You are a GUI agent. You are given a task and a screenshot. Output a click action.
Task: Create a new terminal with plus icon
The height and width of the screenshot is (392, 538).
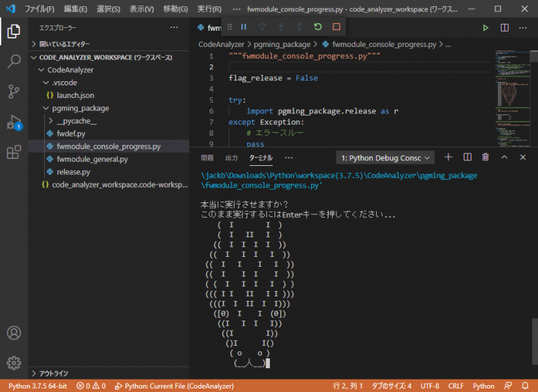tap(448, 157)
